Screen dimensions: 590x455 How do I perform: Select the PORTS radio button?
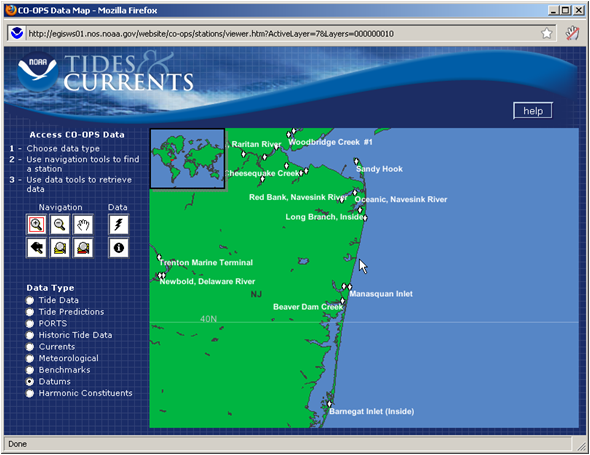[30, 324]
